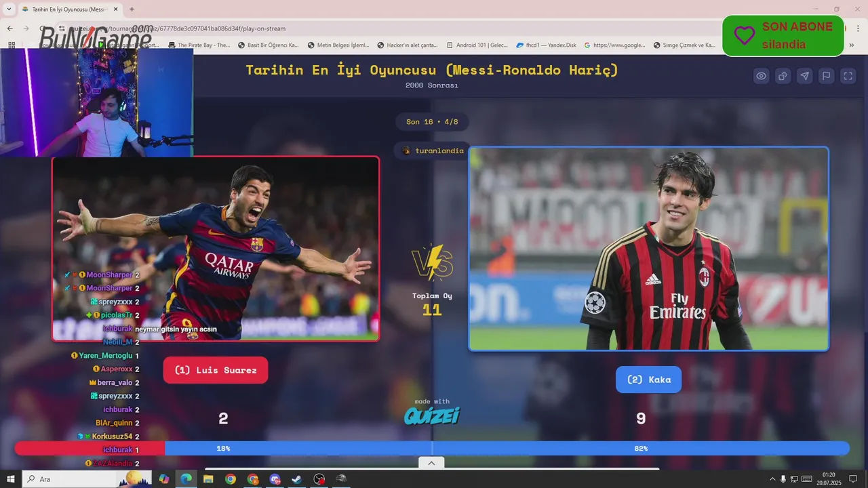The image size is (868, 488).
Task: Close the Tarihin En İyi Oyuncusu tab
Action: point(115,9)
